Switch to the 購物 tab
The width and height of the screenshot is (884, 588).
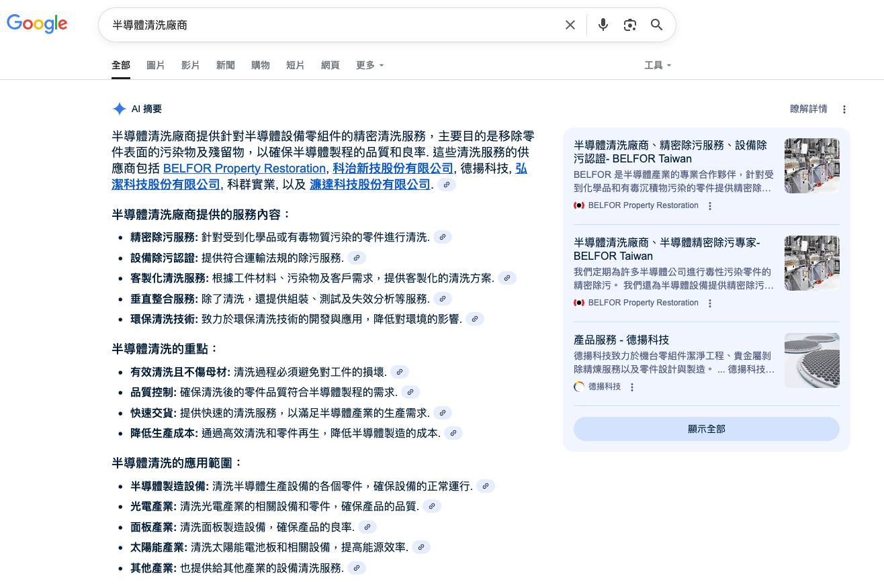[x=261, y=65]
